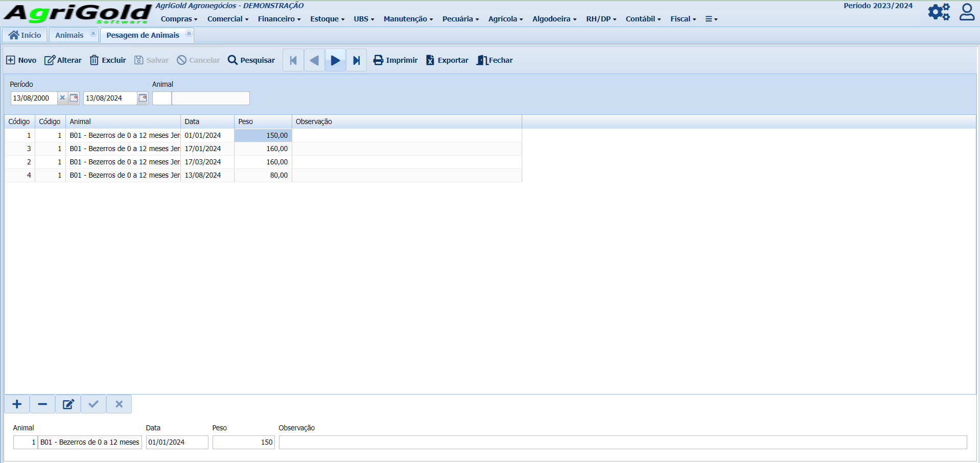Click Imprimir printer button
Screen dimensions: 980x463
click(x=395, y=60)
